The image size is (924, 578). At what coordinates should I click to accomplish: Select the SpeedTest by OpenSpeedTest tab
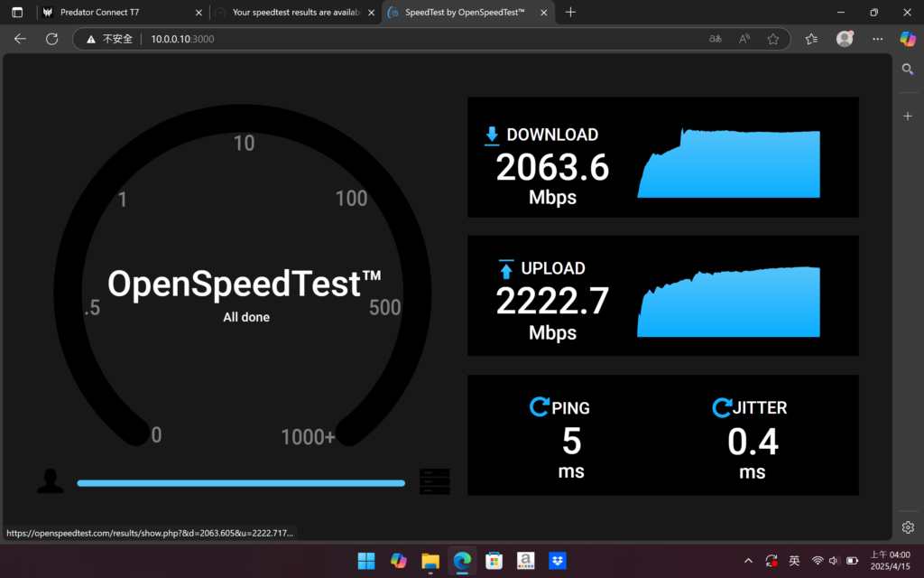468,13
